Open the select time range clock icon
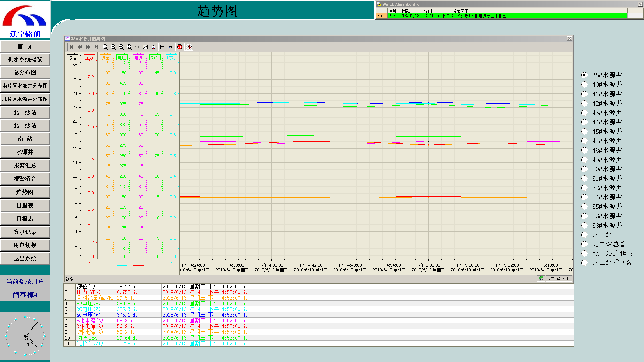644x362 pixels. (153, 47)
